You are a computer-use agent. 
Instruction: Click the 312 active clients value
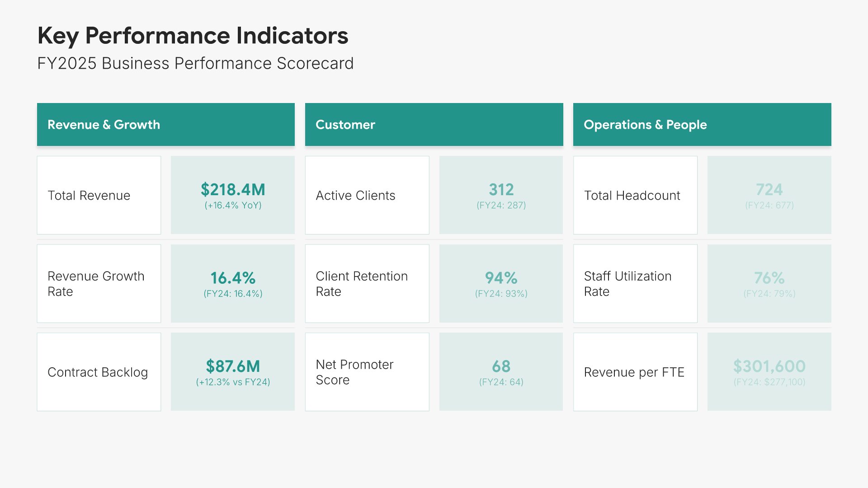(x=501, y=190)
